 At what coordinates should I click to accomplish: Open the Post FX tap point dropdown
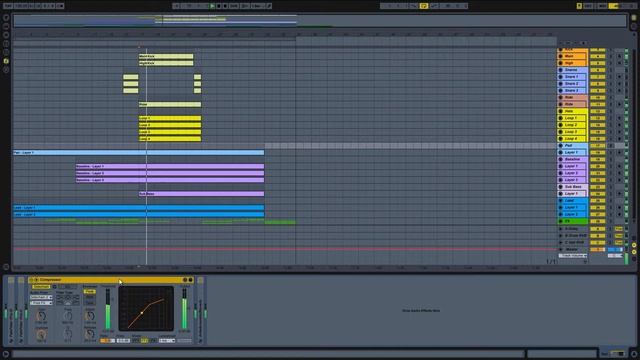coord(41,303)
